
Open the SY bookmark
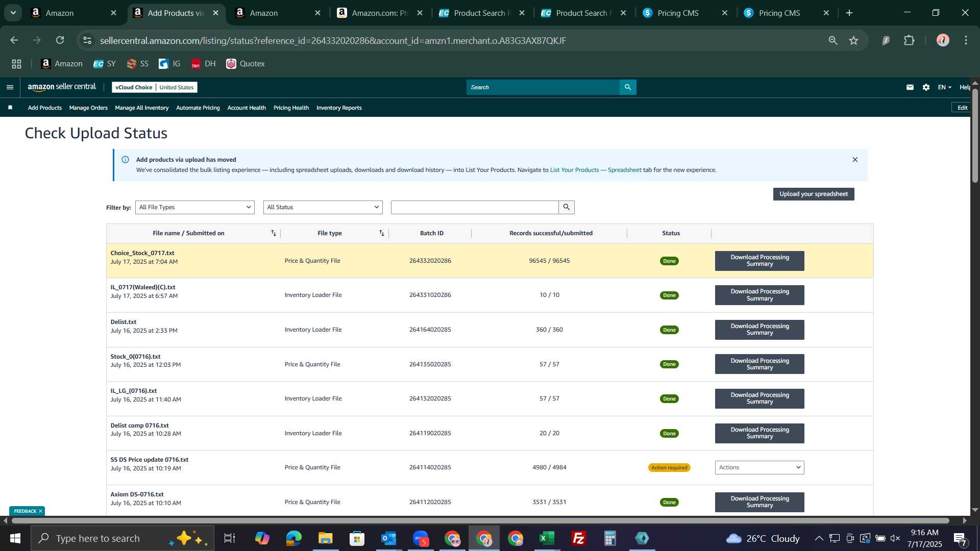(x=105, y=64)
